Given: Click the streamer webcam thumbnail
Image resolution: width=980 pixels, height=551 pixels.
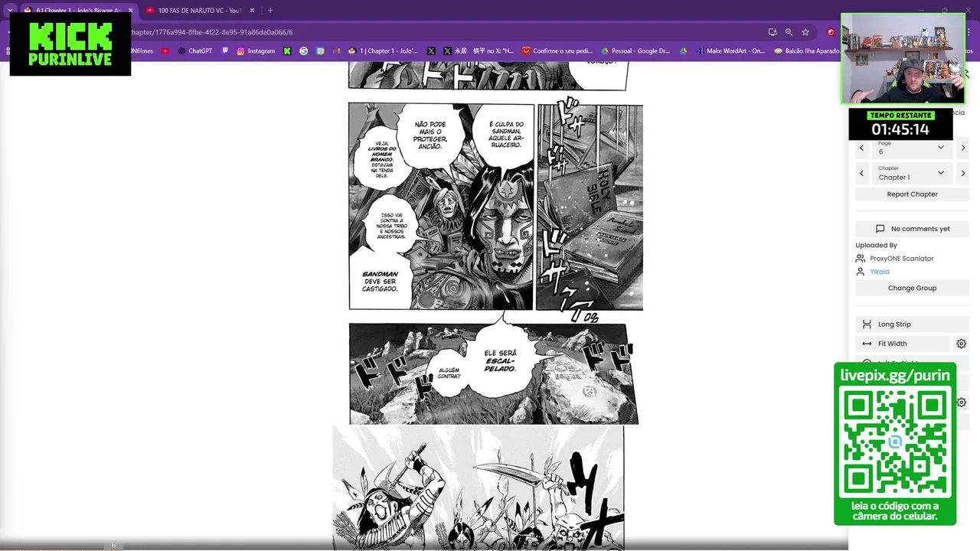Looking at the screenshot, I should (903, 59).
